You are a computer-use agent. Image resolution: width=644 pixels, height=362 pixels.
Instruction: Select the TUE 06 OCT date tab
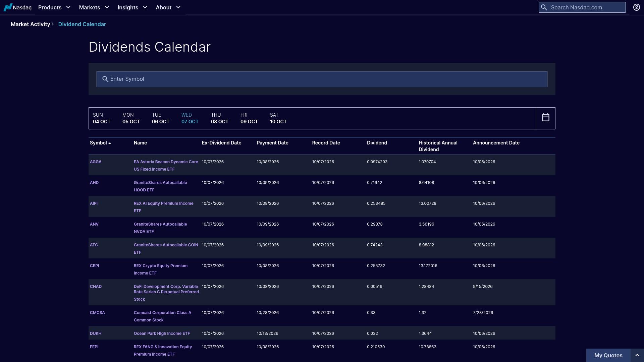[x=161, y=118]
